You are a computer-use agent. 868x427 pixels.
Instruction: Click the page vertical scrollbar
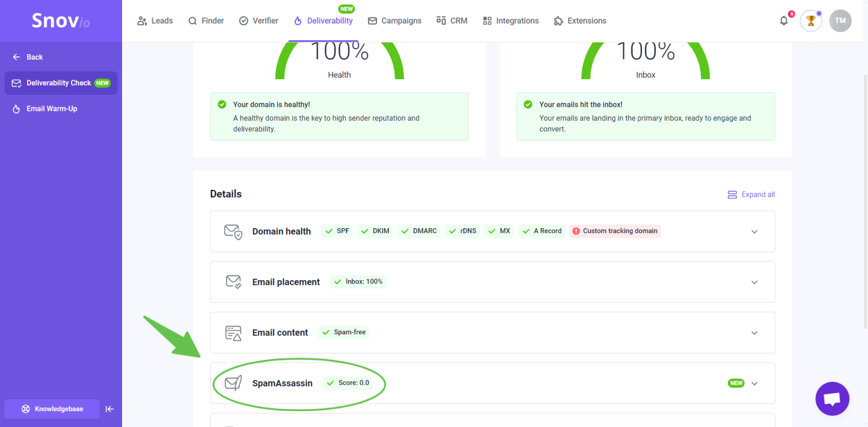(865, 201)
